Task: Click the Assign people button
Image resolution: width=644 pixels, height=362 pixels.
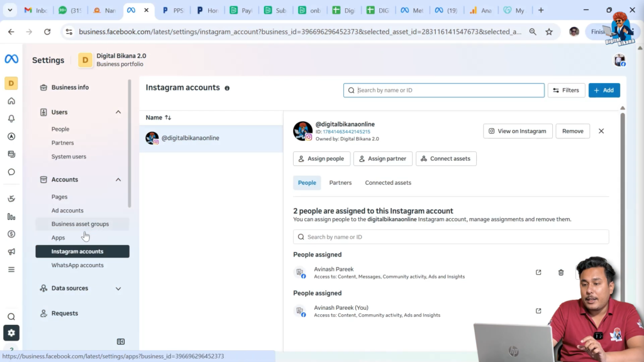Action: [321, 158]
